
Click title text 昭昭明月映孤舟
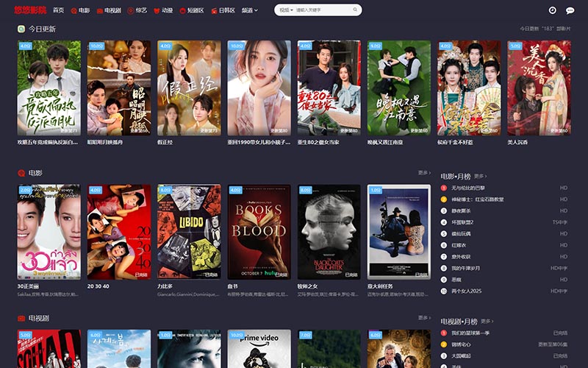click(105, 142)
